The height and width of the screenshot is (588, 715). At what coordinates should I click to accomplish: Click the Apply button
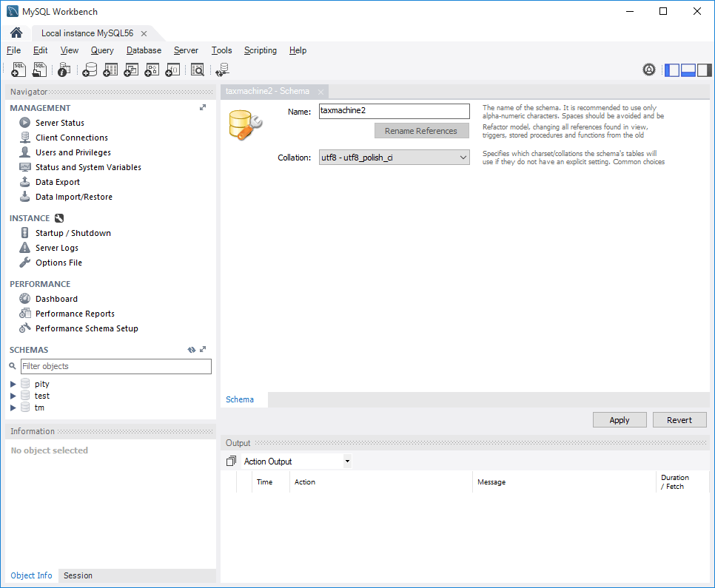(619, 419)
